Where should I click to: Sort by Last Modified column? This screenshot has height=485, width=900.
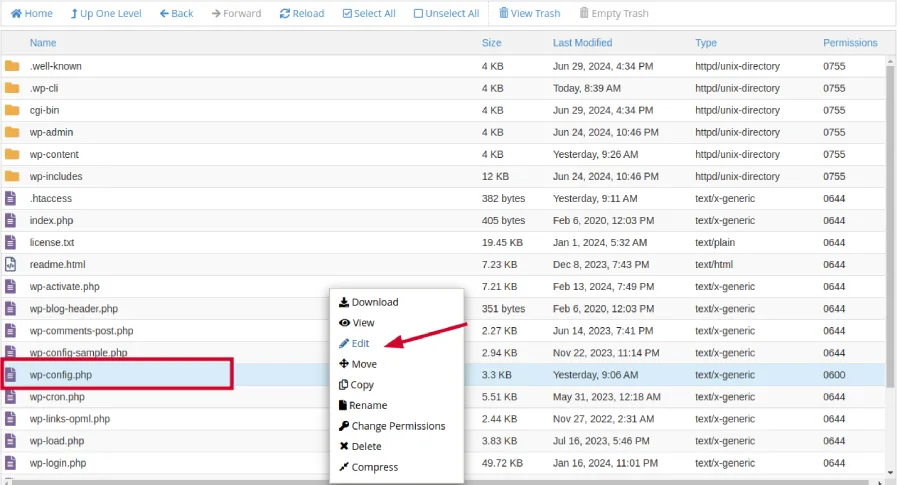coord(583,42)
